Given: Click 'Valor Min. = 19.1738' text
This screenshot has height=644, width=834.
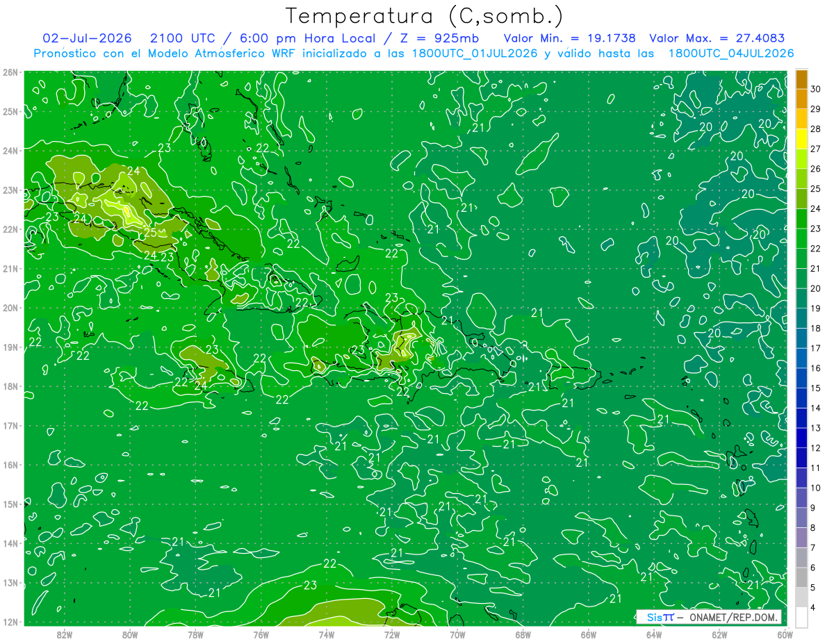Looking at the screenshot, I should tap(570, 38).
